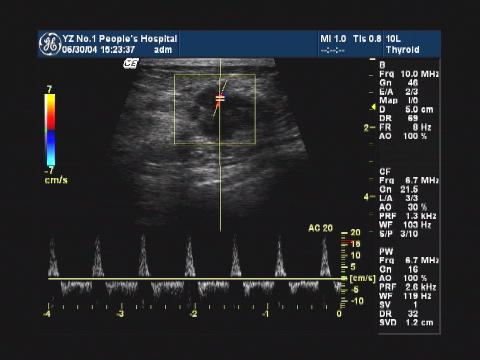Click the -4 second timeline marker

click(x=47, y=314)
